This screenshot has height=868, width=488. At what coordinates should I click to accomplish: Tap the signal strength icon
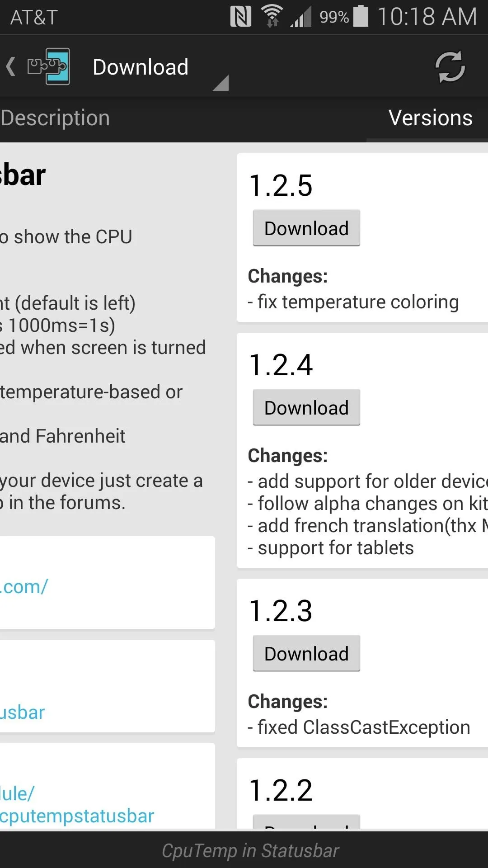click(x=300, y=18)
